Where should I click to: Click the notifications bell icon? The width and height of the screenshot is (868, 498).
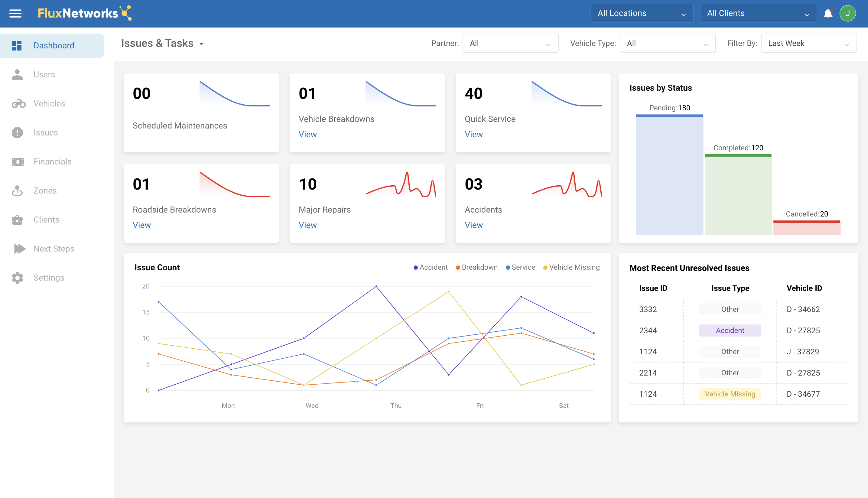[x=828, y=13]
